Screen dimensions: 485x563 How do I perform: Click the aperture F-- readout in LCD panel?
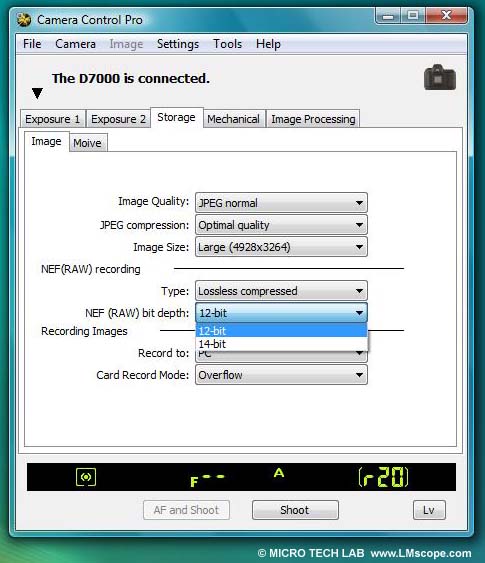[207, 480]
